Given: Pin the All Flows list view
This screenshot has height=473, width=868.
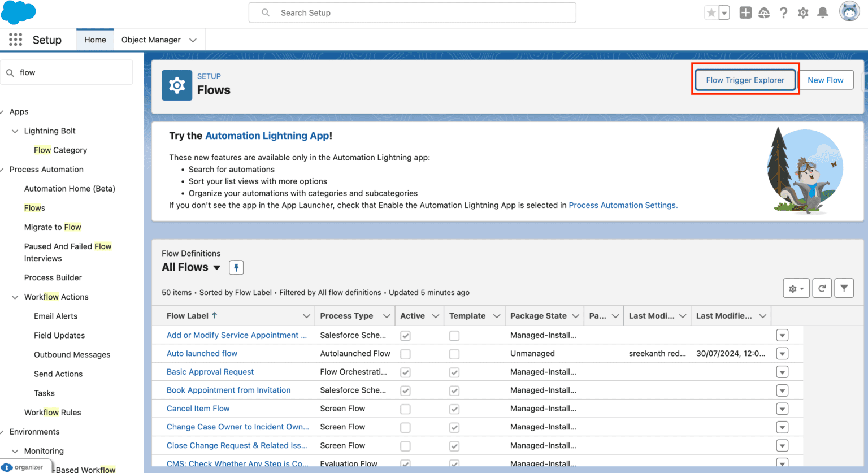Looking at the screenshot, I should click(236, 267).
